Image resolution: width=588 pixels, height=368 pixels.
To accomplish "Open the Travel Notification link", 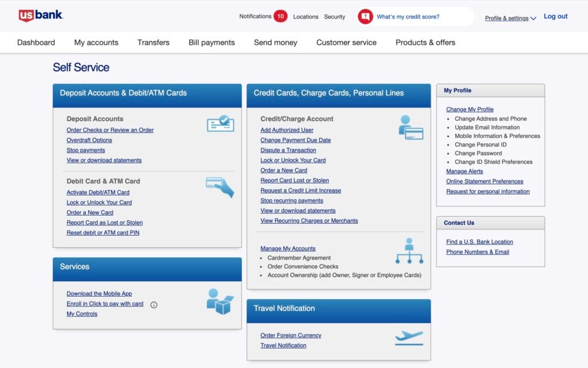I will [284, 346].
